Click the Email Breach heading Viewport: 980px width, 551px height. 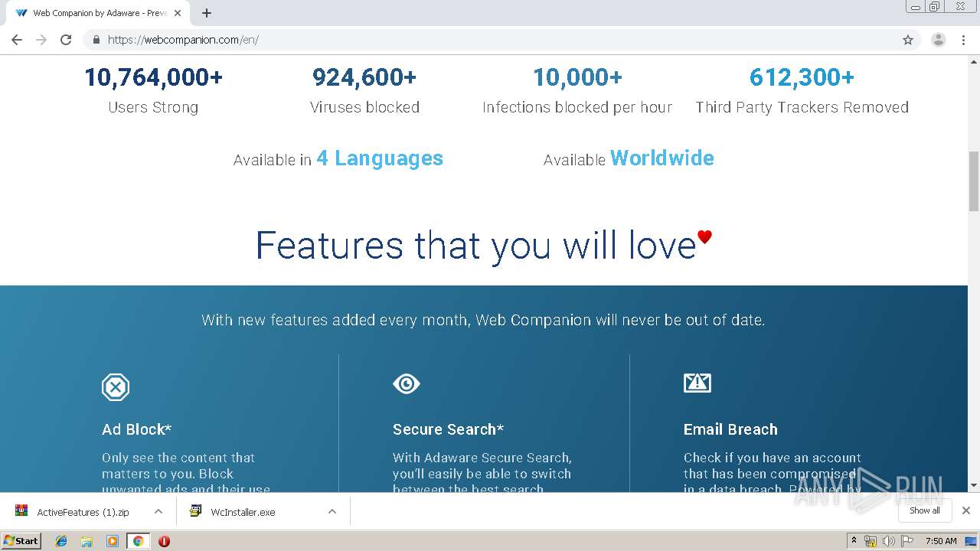pos(730,429)
